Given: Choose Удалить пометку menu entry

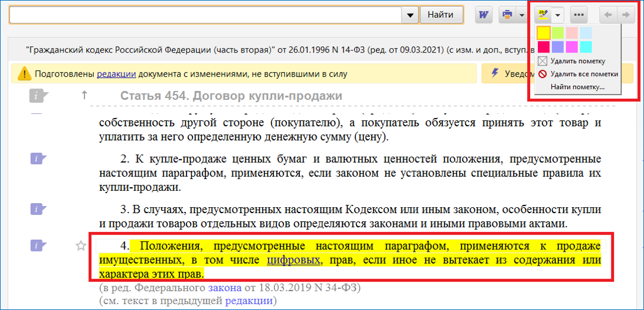Looking at the screenshot, I should (x=578, y=61).
